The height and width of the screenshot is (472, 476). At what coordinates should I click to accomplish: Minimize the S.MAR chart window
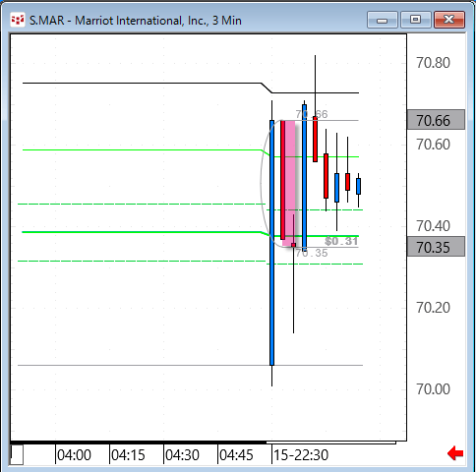[383, 20]
